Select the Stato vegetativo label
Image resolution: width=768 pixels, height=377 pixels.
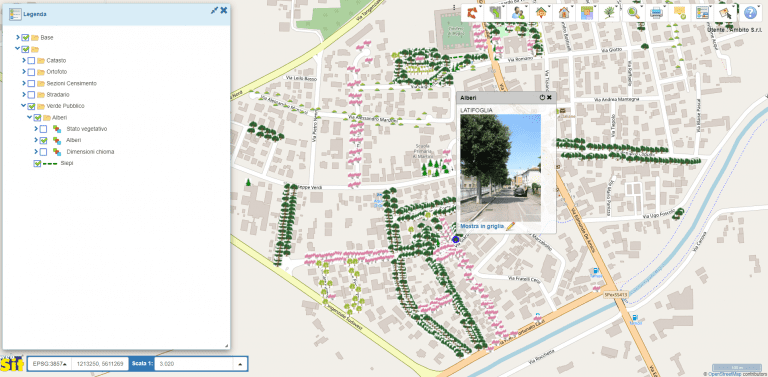click(x=87, y=129)
